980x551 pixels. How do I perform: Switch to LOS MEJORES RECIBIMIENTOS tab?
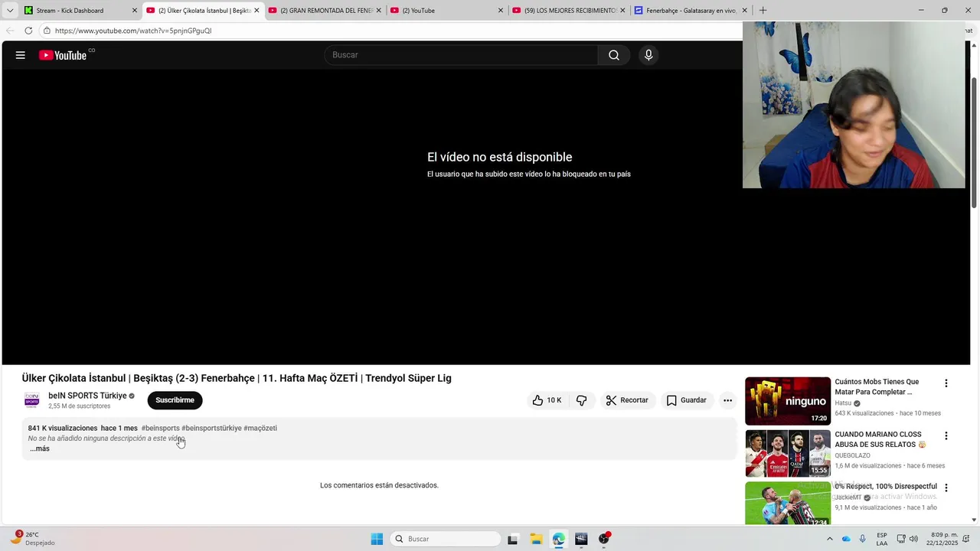coord(570,11)
